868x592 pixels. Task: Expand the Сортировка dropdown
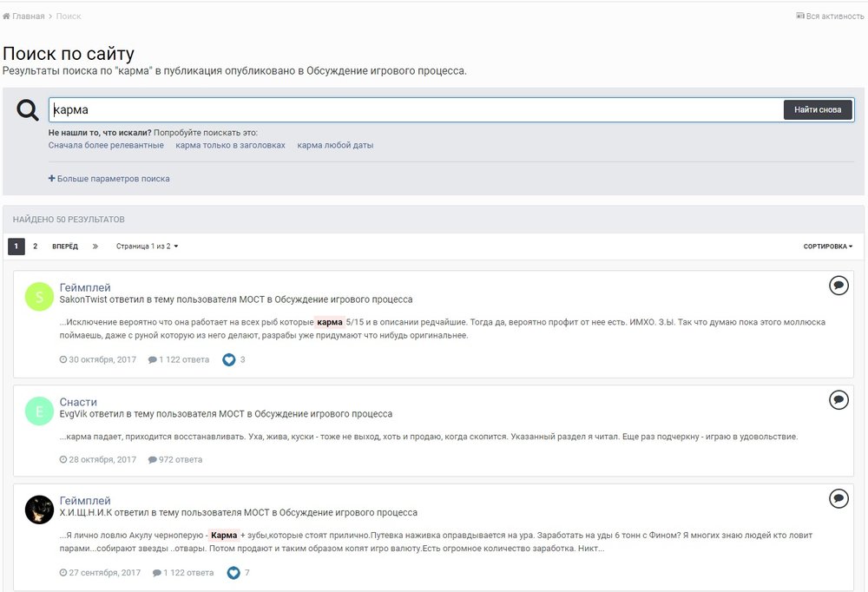click(x=827, y=247)
